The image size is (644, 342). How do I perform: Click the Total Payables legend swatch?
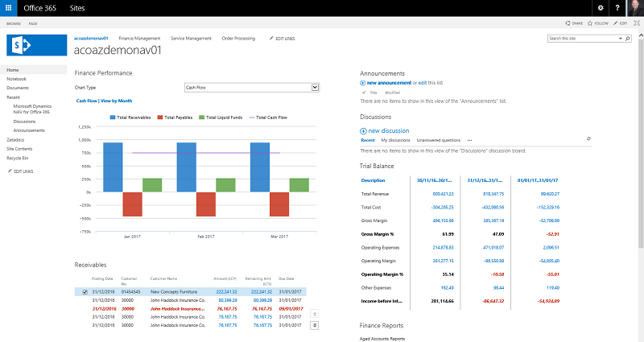pyautogui.click(x=159, y=117)
